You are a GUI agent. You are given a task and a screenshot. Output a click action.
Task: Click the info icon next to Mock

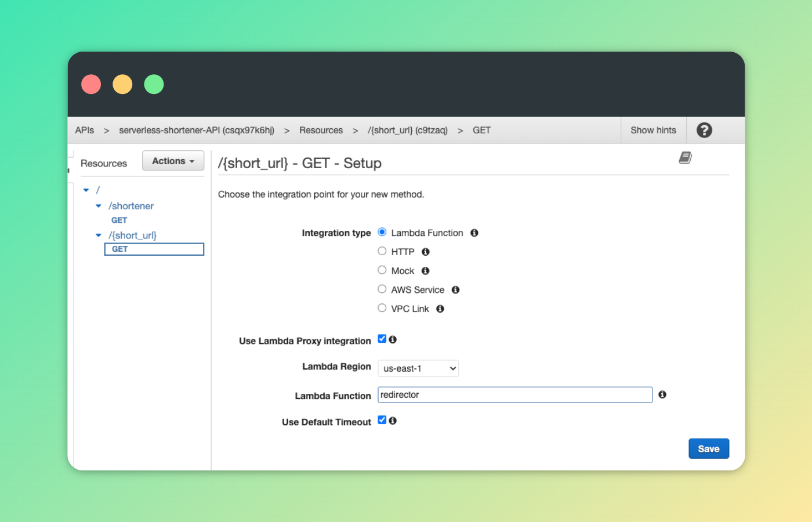pyautogui.click(x=425, y=270)
